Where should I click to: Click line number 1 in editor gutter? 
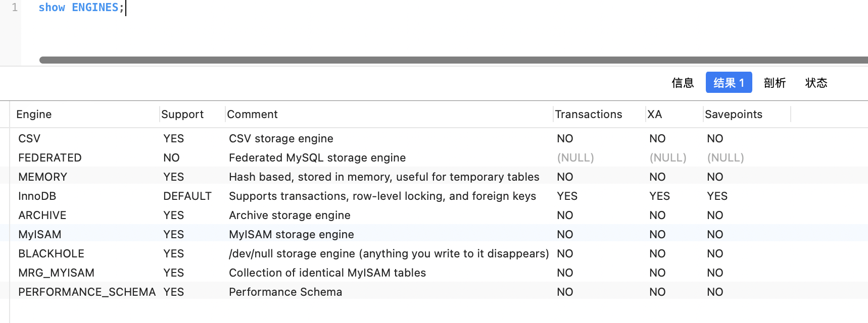coord(15,8)
